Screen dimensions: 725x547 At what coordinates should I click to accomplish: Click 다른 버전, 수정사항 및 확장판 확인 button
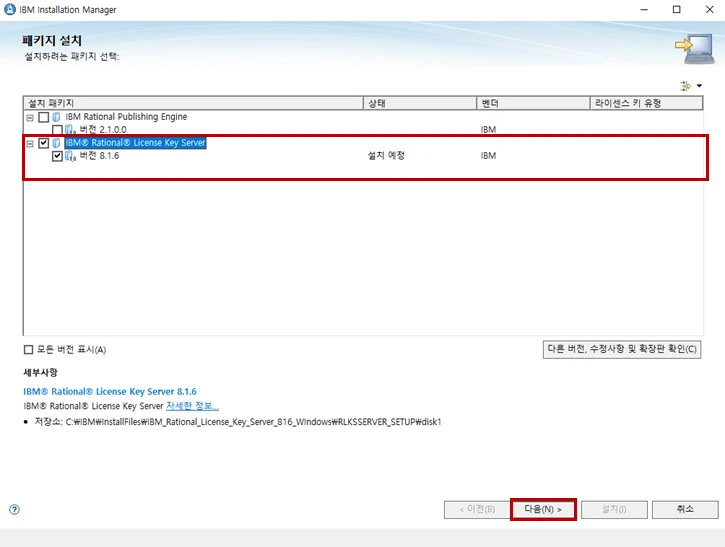(x=621, y=349)
